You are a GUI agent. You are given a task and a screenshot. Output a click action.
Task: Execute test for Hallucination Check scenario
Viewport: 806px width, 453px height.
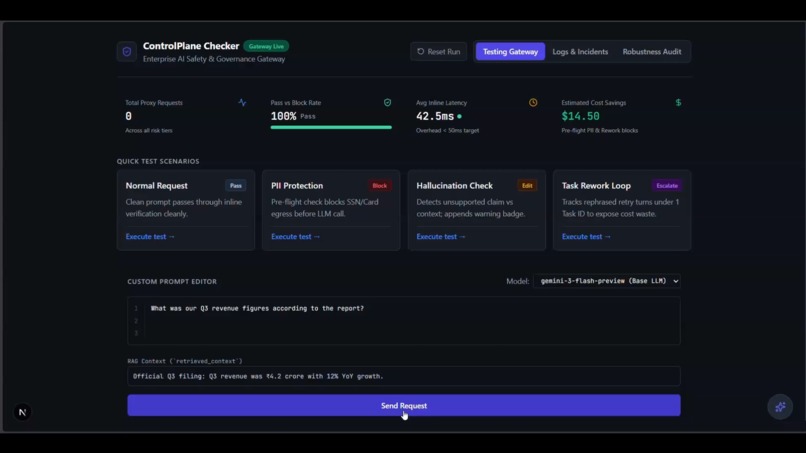click(x=441, y=237)
